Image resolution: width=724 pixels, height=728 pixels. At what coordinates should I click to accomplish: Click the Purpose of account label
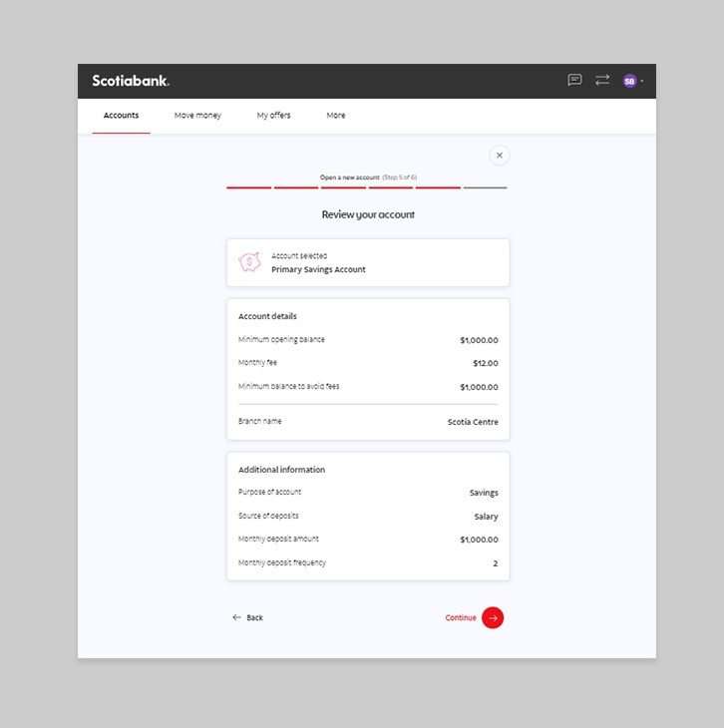(x=269, y=492)
